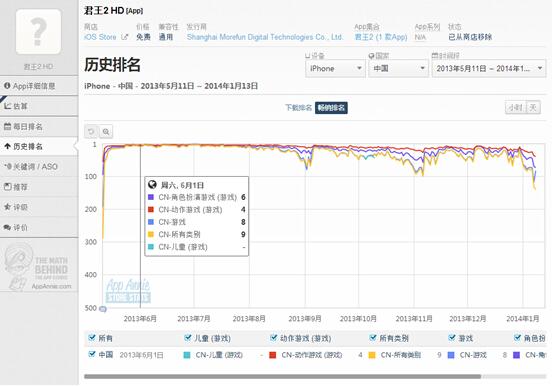Open the iPhone device dropdown
Viewport: 552px width, 386px height.
coord(335,68)
